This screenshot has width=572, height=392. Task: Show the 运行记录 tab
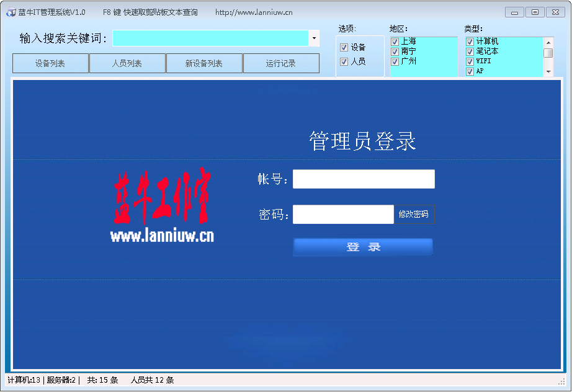(x=281, y=63)
